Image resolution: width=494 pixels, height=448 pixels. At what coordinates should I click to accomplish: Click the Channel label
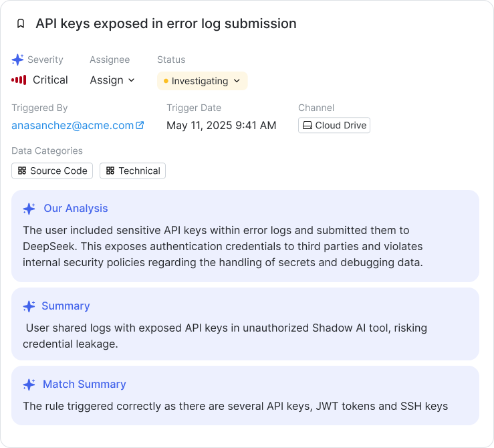(x=316, y=108)
